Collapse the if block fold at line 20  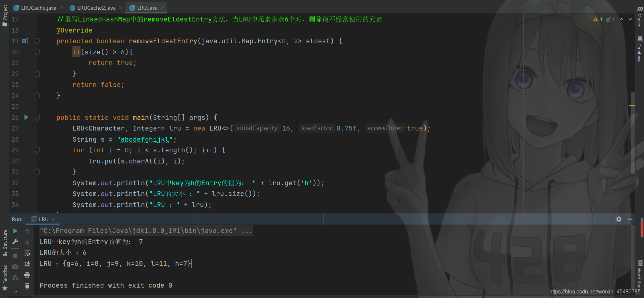(x=37, y=52)
